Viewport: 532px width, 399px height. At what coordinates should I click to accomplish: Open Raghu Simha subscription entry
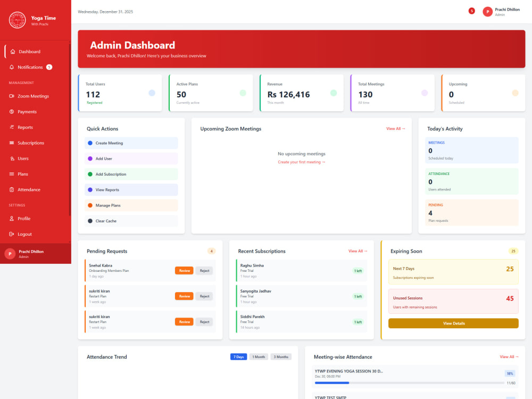click(301, 271)
